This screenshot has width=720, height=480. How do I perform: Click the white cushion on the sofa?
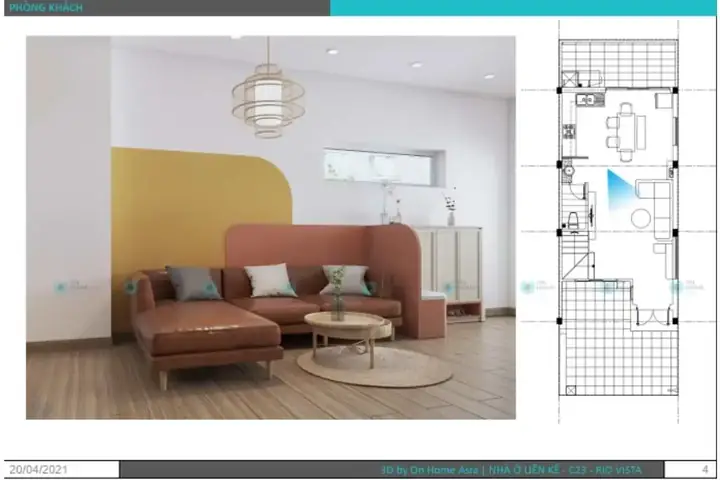[x=269, y=280]
